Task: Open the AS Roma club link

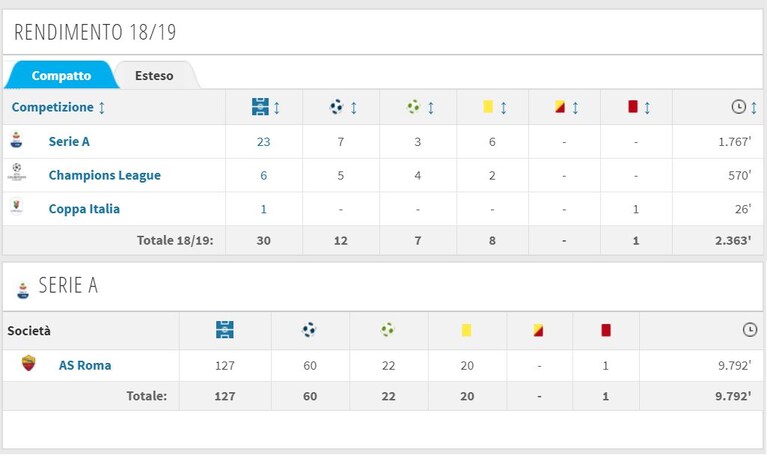Action: pos(85,365)
